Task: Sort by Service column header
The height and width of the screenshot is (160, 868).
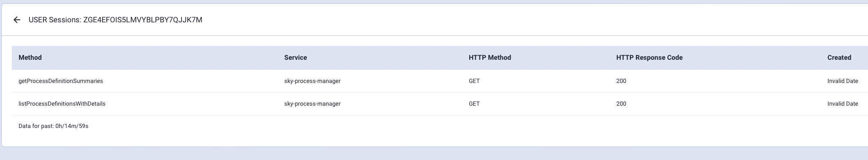Action: coord(295,58)
